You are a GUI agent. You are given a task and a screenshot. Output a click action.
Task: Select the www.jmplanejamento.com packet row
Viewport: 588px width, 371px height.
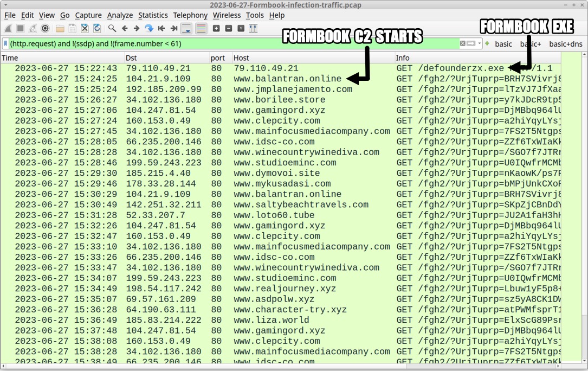(281, 89)
